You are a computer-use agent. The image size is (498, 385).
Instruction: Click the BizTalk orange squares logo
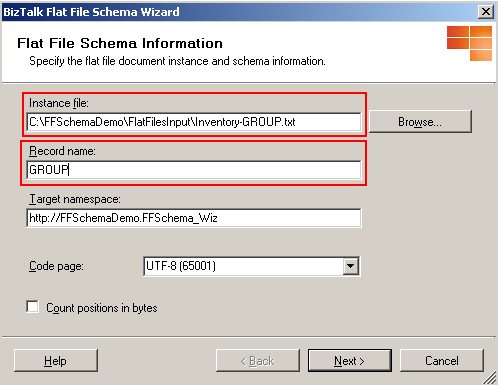pyautogui.click(x=469, y=43)
